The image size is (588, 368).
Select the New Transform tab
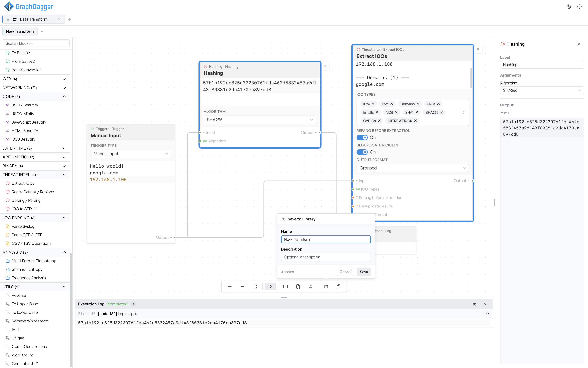pyautogui.click(x=20, y=31)
